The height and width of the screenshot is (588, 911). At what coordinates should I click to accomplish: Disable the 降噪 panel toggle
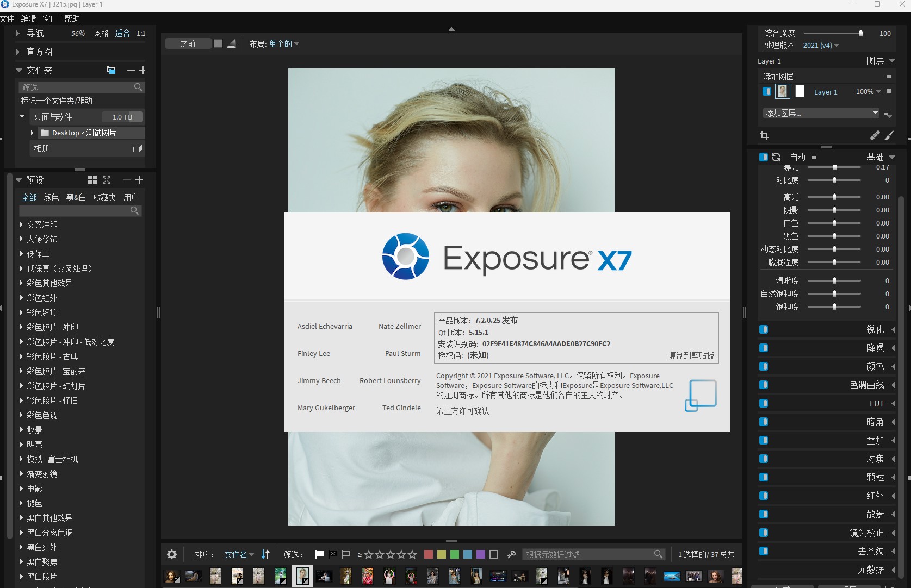click(x=764, y=348)
